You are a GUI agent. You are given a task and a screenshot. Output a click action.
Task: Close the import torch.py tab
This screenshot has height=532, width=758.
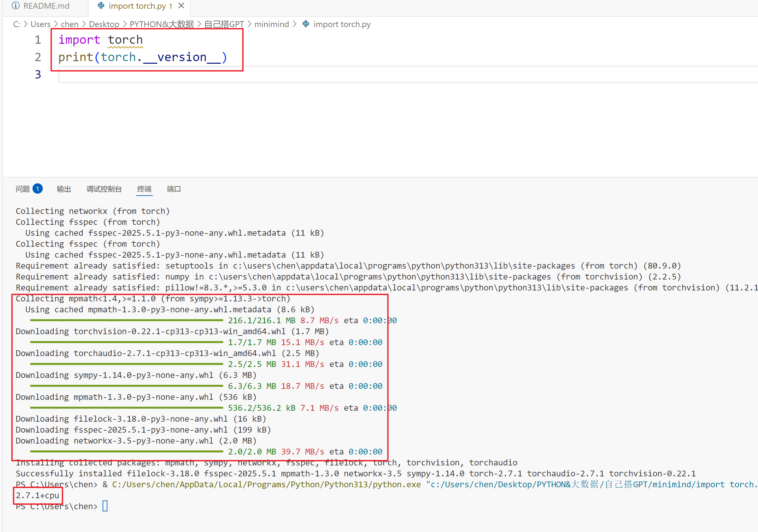[181, 5]
